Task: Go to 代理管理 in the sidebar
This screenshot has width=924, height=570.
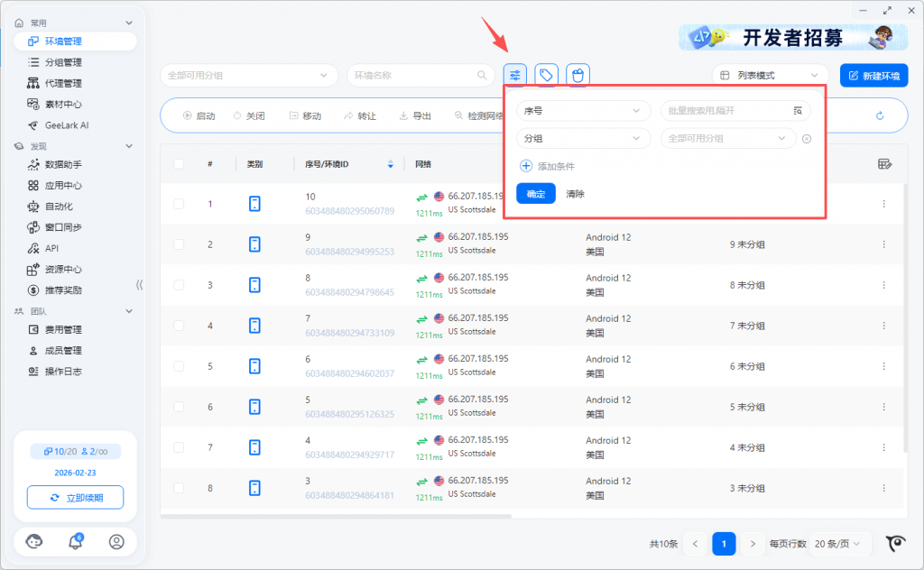Action: (x=63, y=83)
